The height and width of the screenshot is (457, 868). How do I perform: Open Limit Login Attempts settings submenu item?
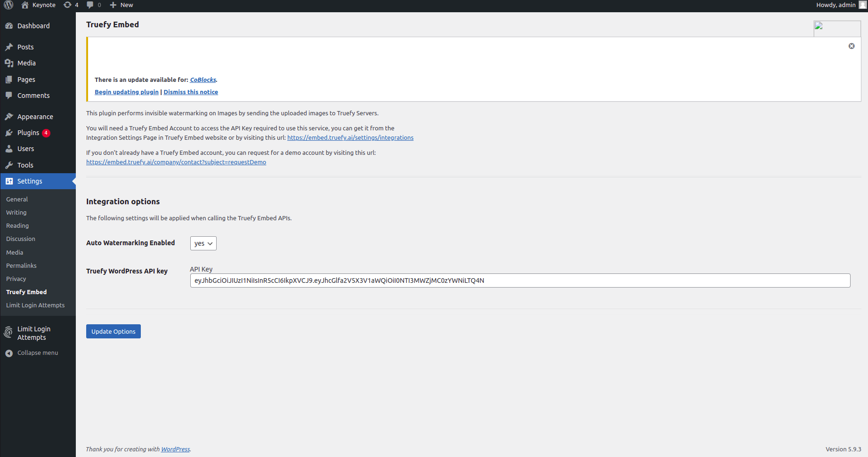coord(35,305)
